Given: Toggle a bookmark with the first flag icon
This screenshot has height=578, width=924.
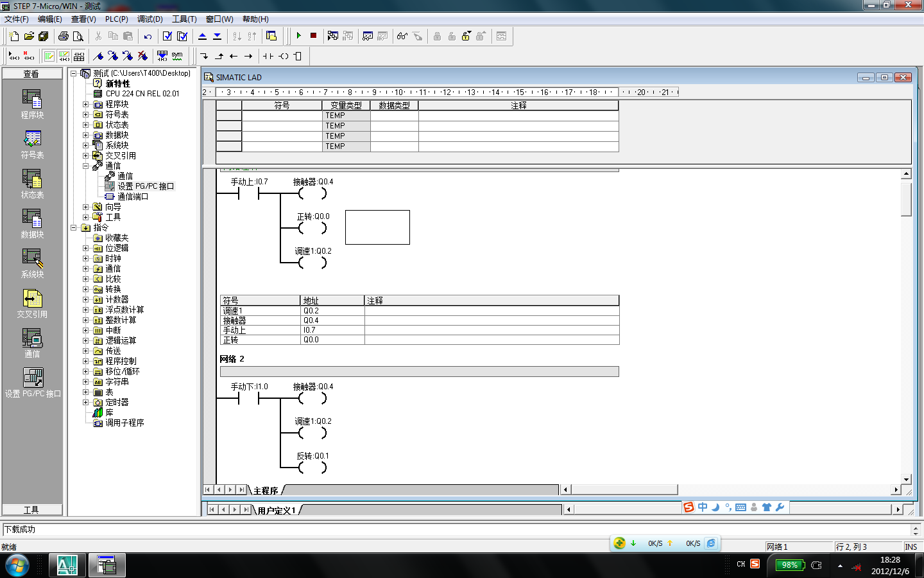Looking at the screenshot, I should (x=98, y=56).
